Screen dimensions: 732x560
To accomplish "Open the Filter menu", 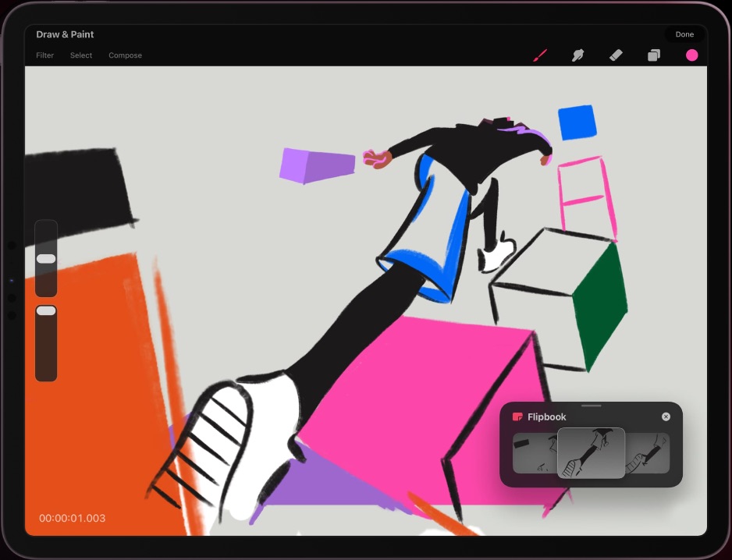I will (44, 55).
